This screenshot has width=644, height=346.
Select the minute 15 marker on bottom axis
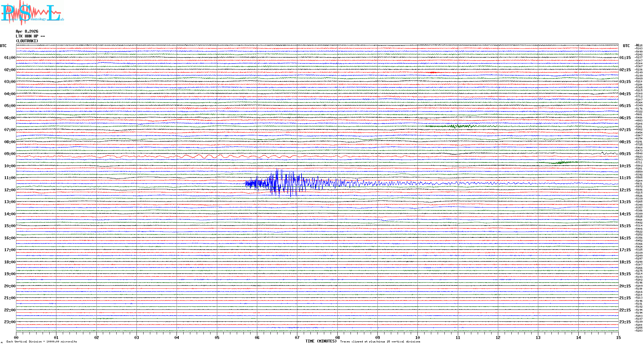(x=618, y=337)
